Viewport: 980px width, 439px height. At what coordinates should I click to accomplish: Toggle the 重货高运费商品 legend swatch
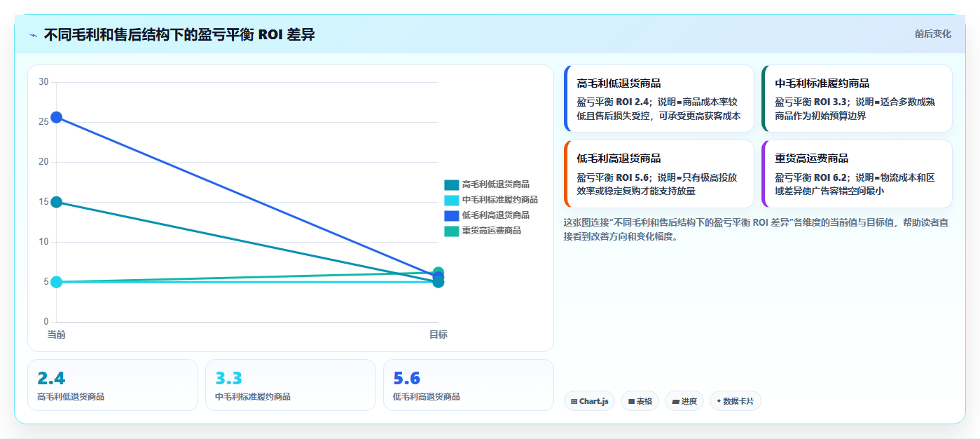[x=451, y=231]
